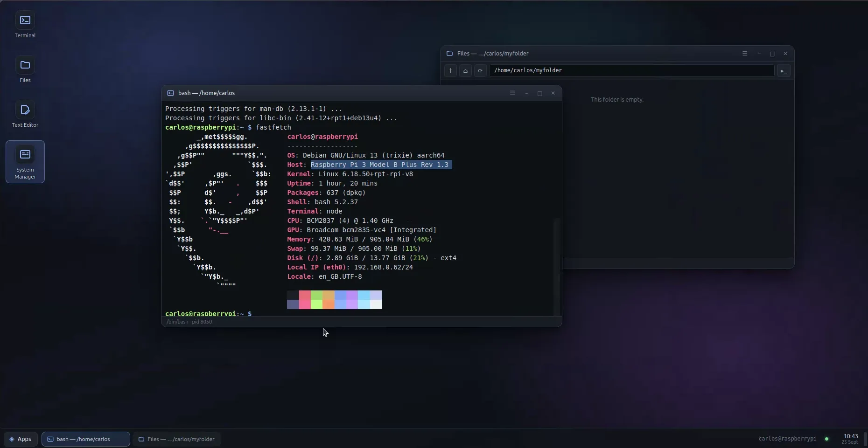This screenshot has height=448, width=868.
Task: Click the highlighted Raspberry Pi 3 Model text
Action: coord(381,165)
